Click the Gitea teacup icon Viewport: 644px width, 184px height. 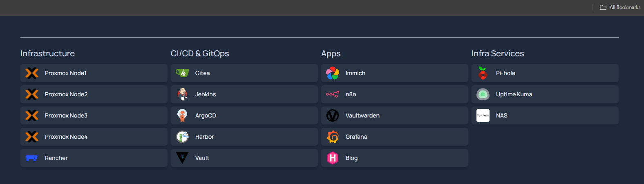coord(182,73)
